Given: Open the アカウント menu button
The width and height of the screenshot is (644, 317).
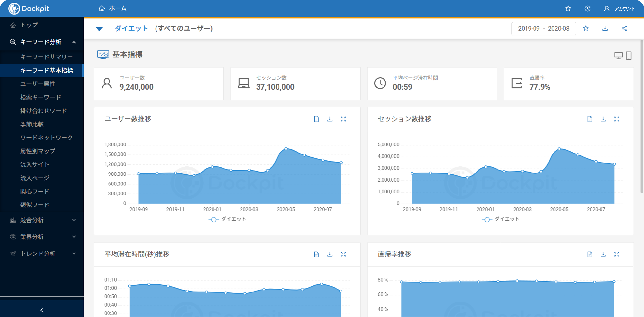Looking at the screenshot, I should (619, 9).
